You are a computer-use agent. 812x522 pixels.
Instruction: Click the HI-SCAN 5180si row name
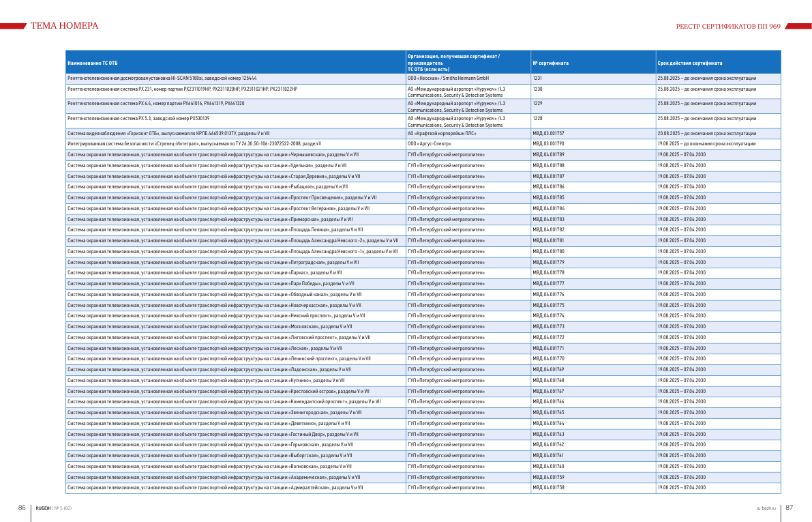tap(162, 78)
